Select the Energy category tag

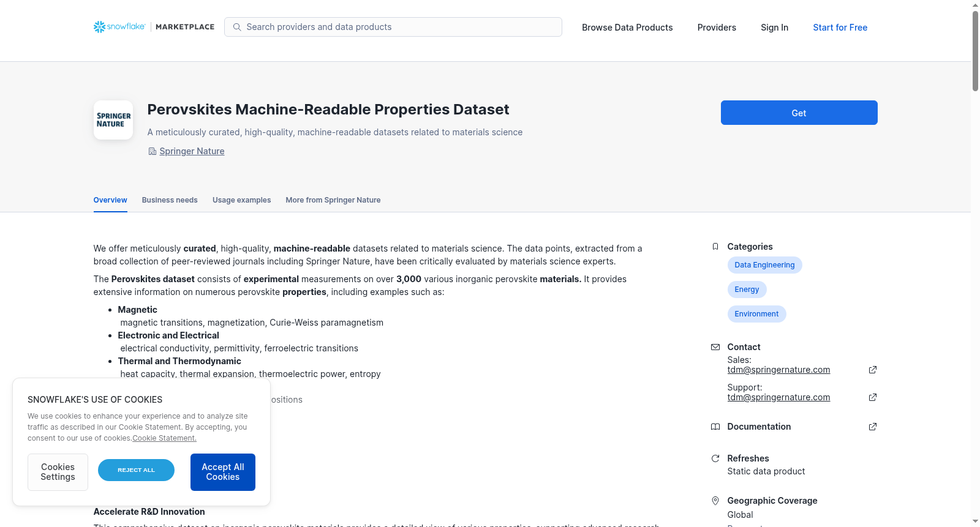(747, 290)
